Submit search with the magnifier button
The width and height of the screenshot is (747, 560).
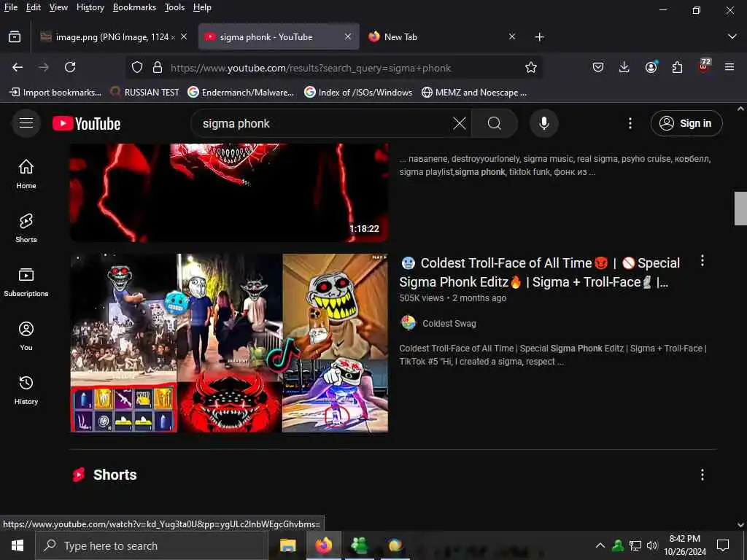(494, 124)
